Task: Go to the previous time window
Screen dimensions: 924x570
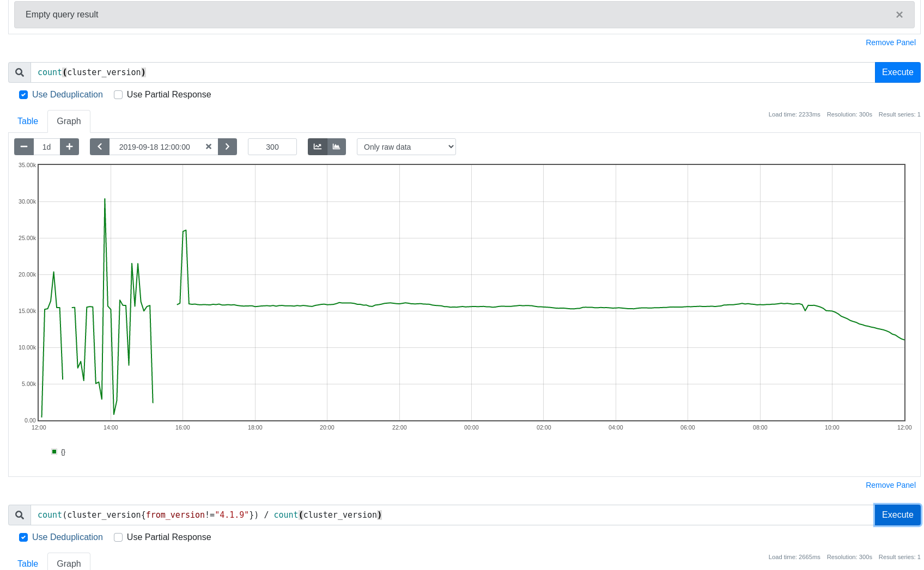Action: (x=100, y=147)
